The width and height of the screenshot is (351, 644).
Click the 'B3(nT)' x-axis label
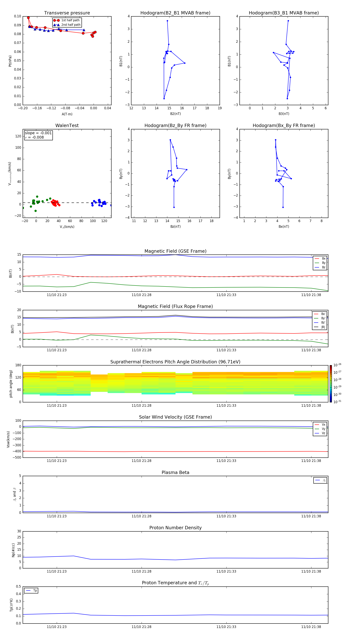(x=284, y=114)
